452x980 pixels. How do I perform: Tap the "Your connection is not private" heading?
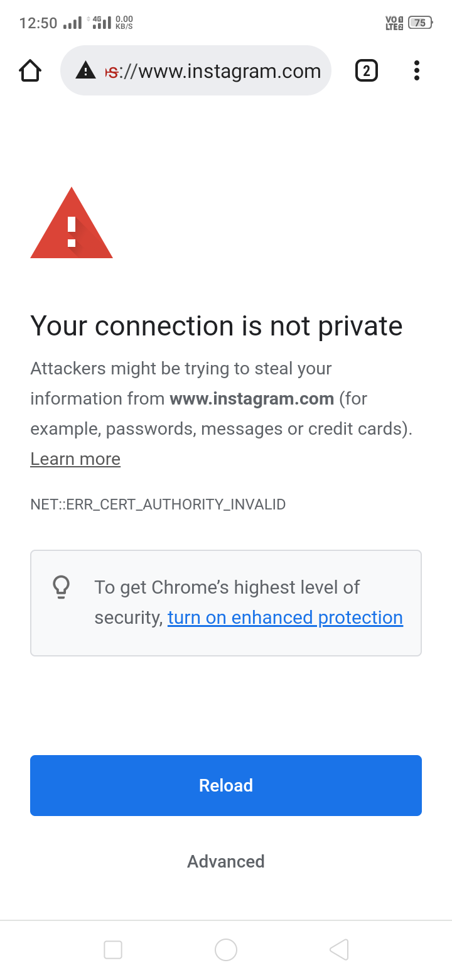pyautogui.click(x=217, y=326)
